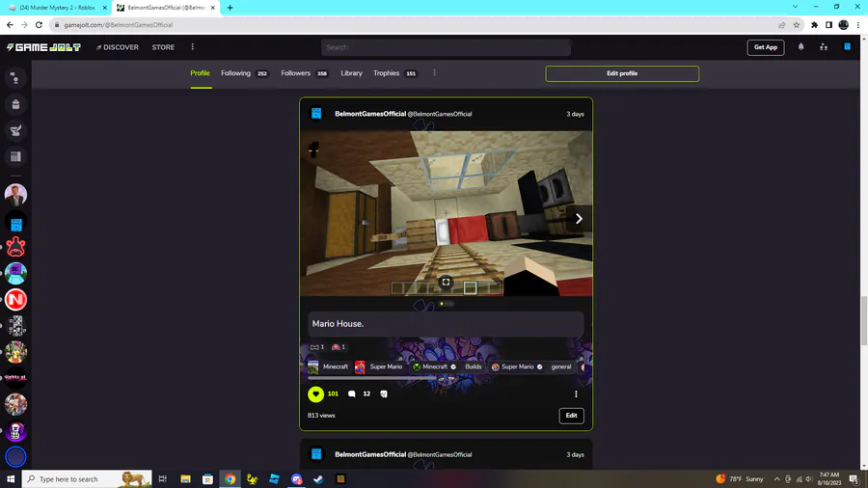The width and height of the screenshot is (868, 488).
Task: Open the library shelves icon in the sidebar
Action: pyautogui.click(x=15, y=156)
